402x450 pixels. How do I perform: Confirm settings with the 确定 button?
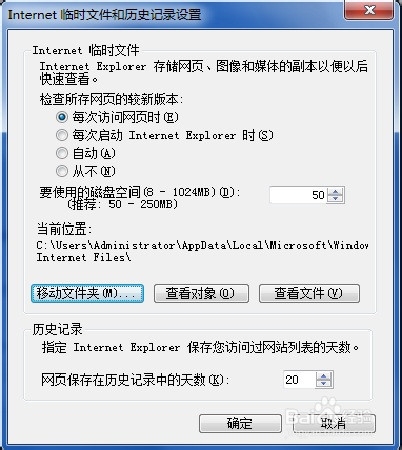240,423
